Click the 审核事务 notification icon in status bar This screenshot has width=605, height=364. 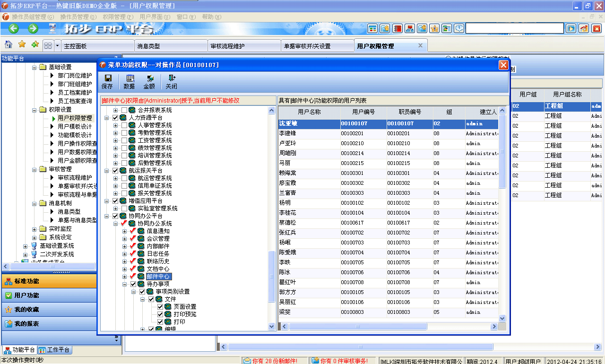[x=314, y=360]
